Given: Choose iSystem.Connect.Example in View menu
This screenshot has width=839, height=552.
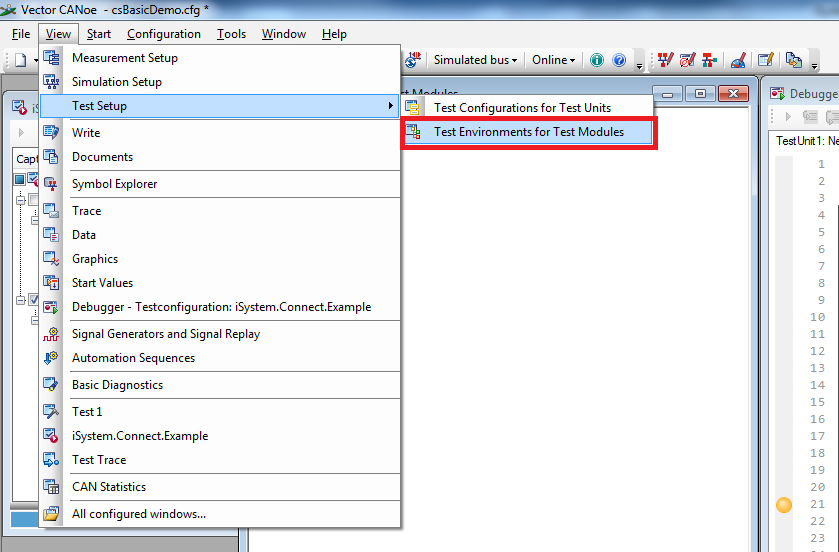Looking at the screenshot, I should click(220, 436).
